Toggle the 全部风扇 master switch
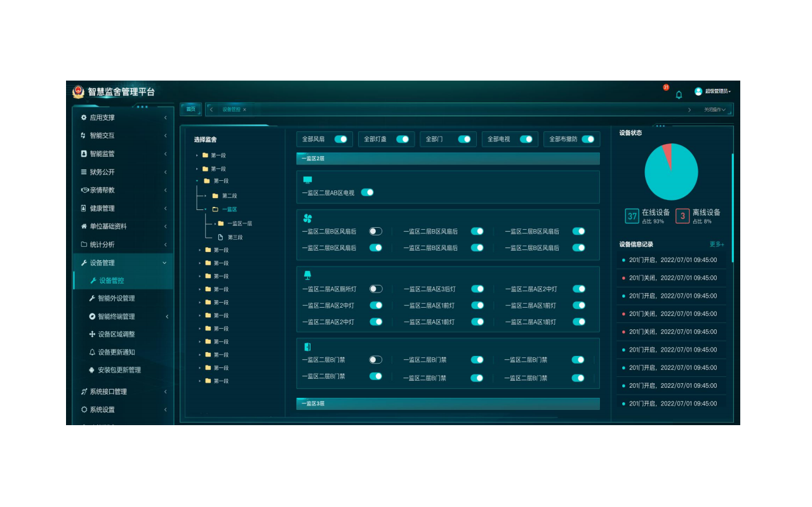Image resolution: width=812 pixels, height=507 pixels. [341, 139]
